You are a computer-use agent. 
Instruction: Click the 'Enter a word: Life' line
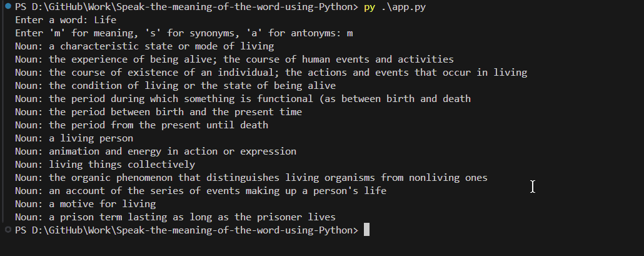[66, 20]
